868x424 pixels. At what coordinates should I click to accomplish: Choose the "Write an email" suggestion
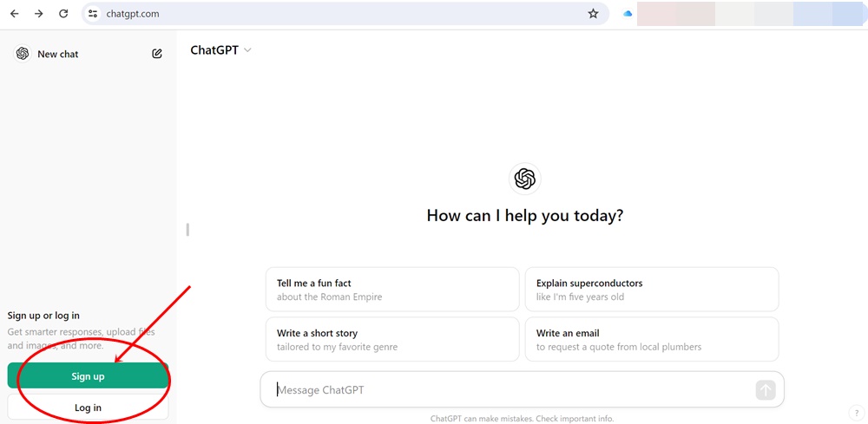pyautogui.click(x=652, y=339)
